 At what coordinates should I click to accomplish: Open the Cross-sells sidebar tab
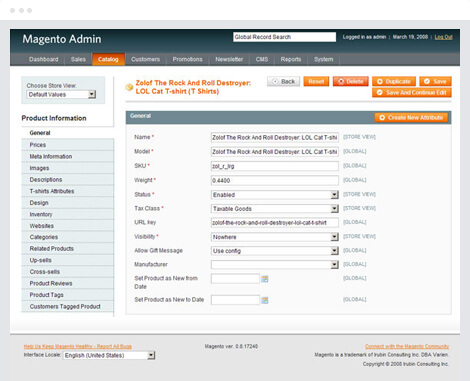tap(67, 272)
